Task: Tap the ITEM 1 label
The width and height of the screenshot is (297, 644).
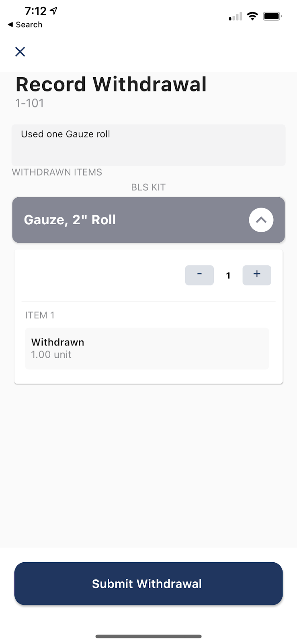Action: click(40, 315)
